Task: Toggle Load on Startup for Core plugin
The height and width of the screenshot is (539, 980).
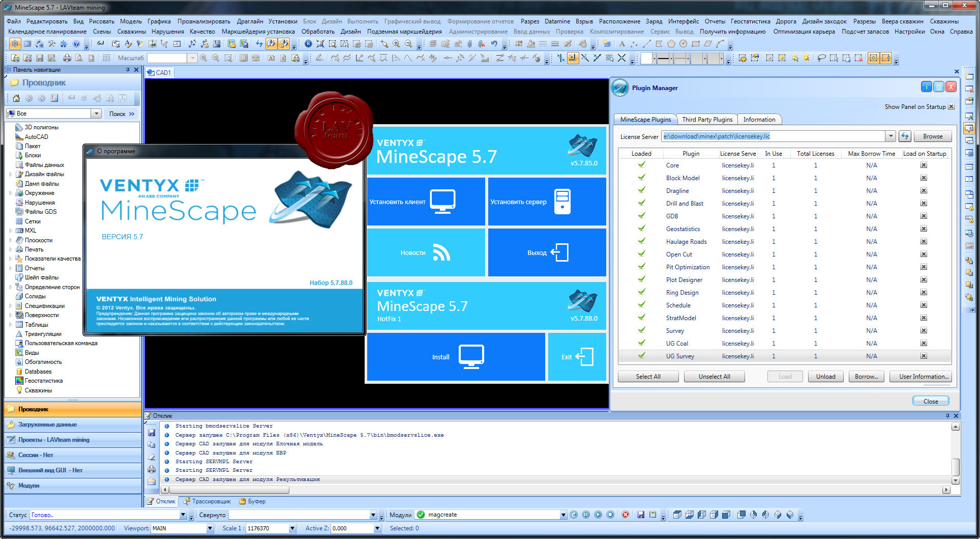Action: (x=924, y=165)
